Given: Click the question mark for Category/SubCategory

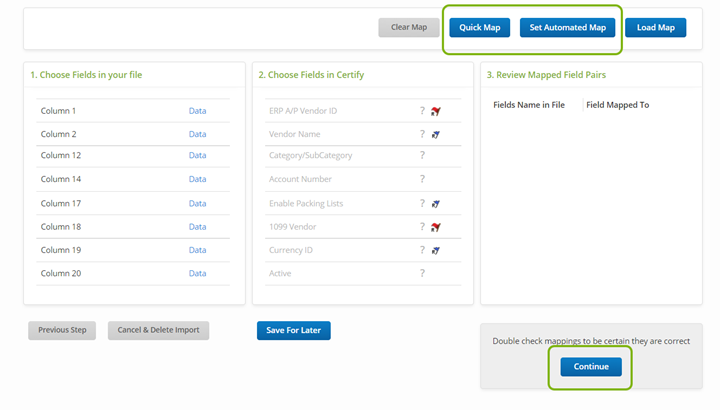Looking at the screenshot, I should click(422, 156).
